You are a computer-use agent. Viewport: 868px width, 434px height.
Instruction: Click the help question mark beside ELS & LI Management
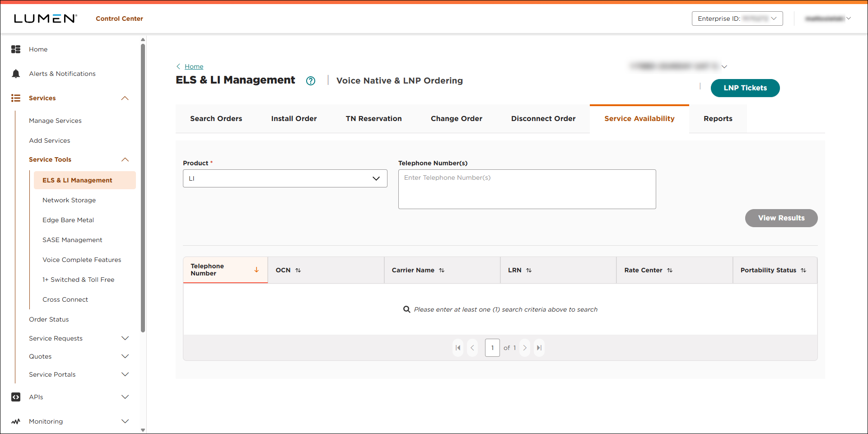(x=311, y=81)
